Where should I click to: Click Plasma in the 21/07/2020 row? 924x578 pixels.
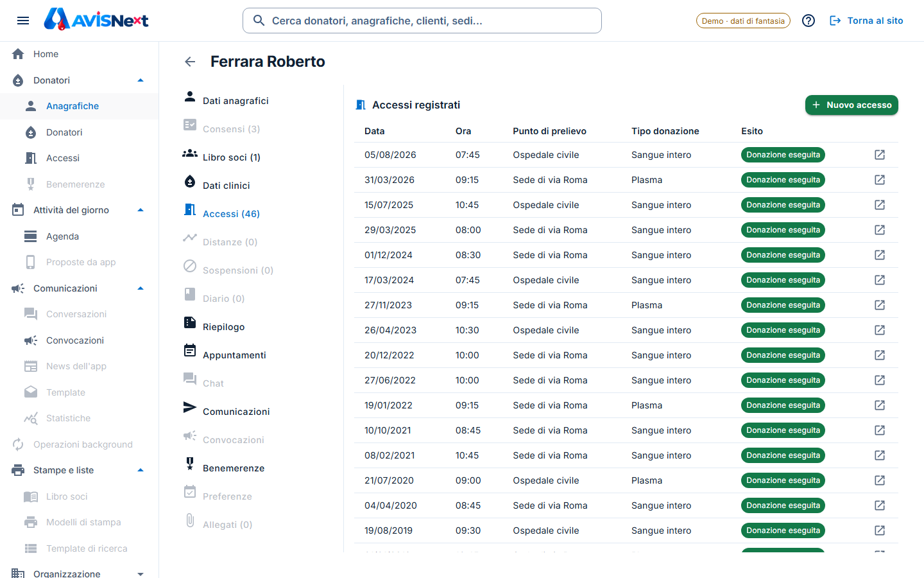[647, 480]
